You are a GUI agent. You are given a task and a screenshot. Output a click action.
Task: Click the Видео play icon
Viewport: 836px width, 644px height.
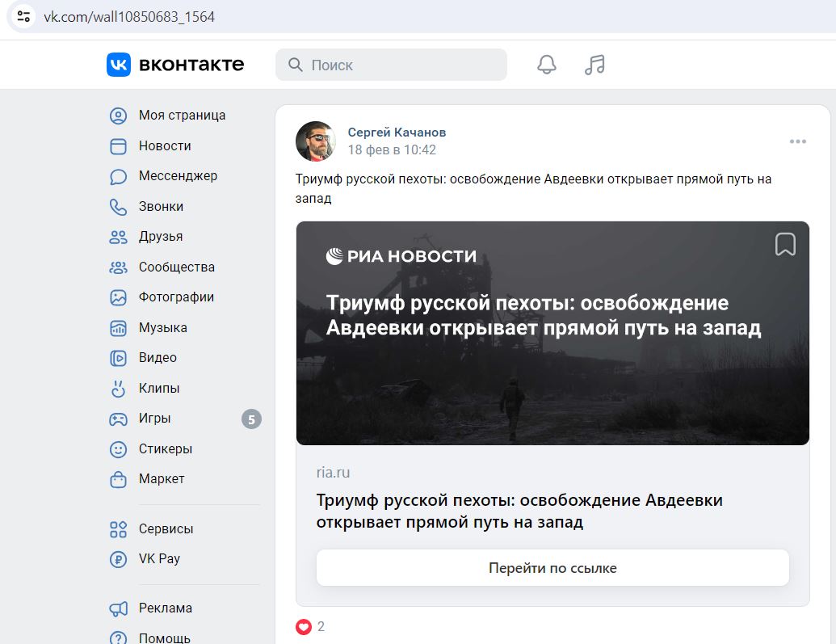pos(118,358)
